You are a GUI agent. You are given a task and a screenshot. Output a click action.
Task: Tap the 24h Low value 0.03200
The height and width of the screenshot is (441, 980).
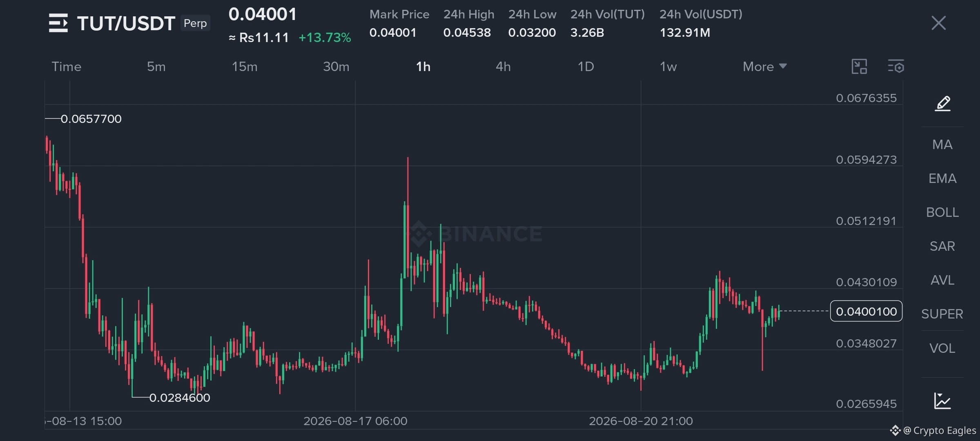532,33
